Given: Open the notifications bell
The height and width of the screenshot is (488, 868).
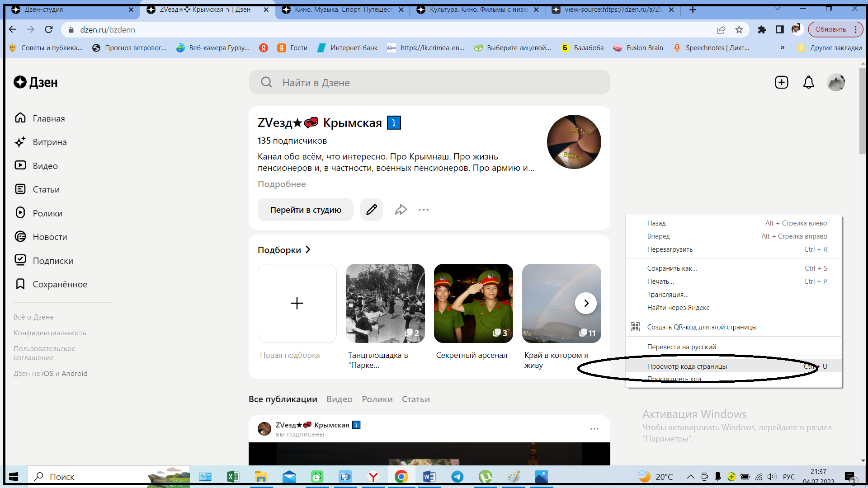Looking at the screenshot, I should [808, 82].
